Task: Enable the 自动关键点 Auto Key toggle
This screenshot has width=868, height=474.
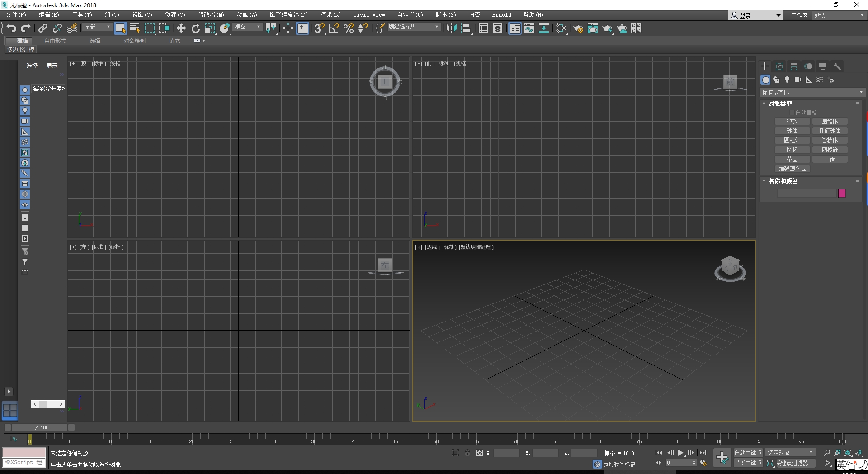Action: tap(748, 452)
